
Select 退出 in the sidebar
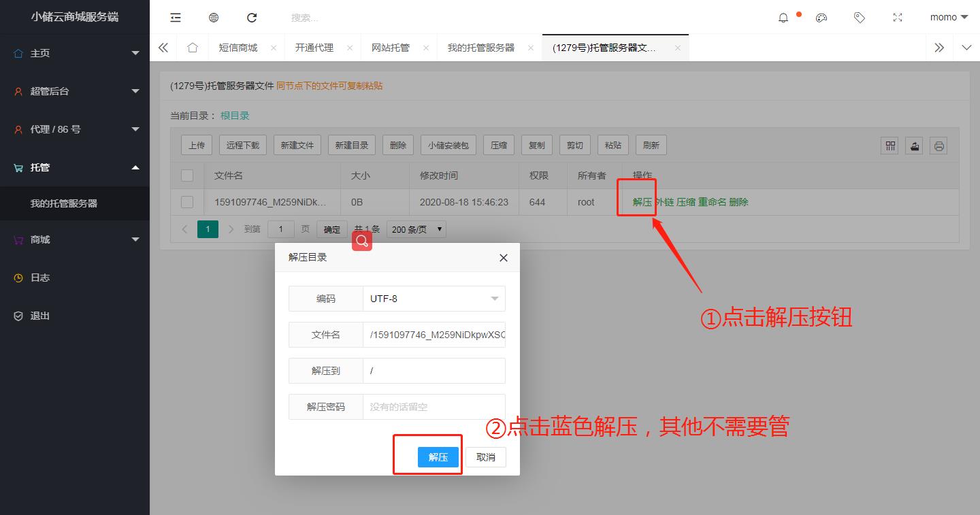tap(75, 316)
